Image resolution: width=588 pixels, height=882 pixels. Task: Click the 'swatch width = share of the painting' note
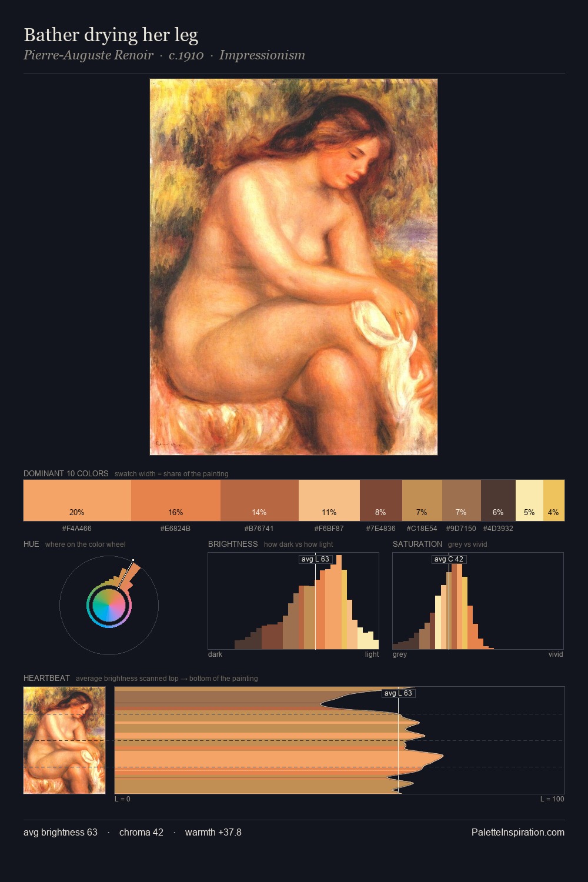click(171, 474)
